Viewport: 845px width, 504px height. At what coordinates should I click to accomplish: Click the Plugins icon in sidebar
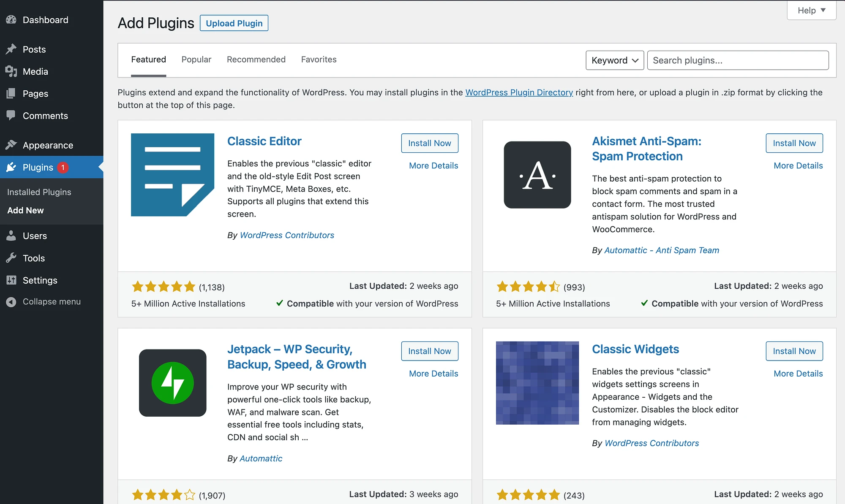pyautogui.click(x=12, y=168)
